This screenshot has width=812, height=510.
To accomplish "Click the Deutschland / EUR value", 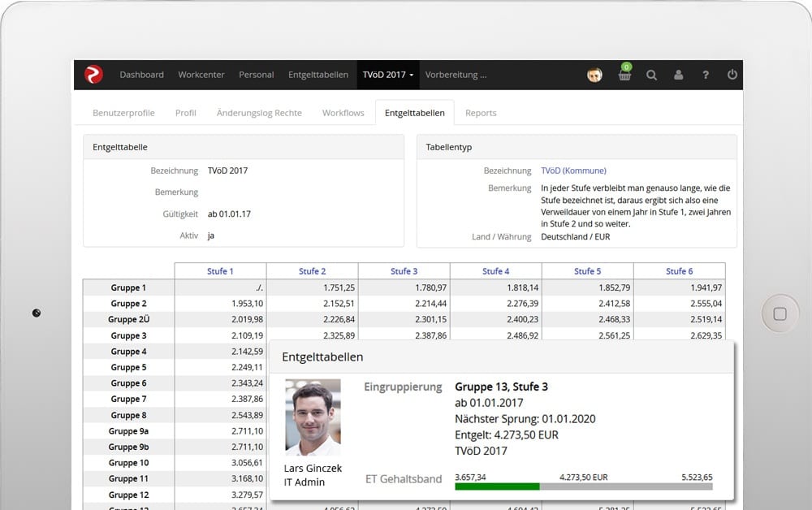I will (576, 236).
